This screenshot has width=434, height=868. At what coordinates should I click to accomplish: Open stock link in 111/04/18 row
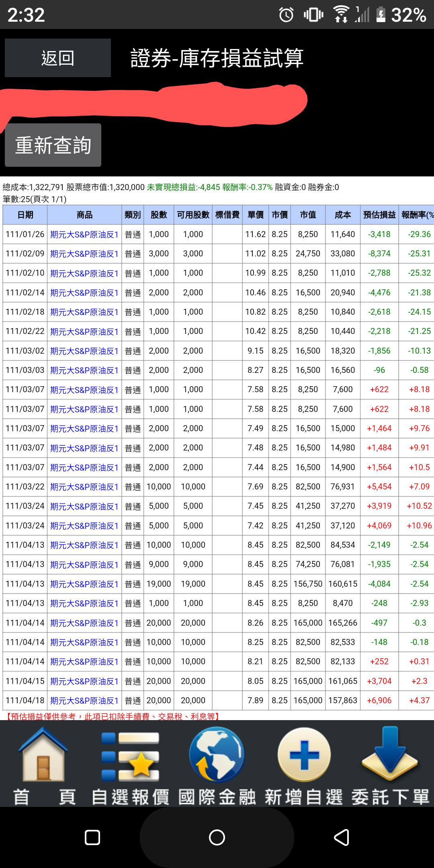(x=84, y=701)
